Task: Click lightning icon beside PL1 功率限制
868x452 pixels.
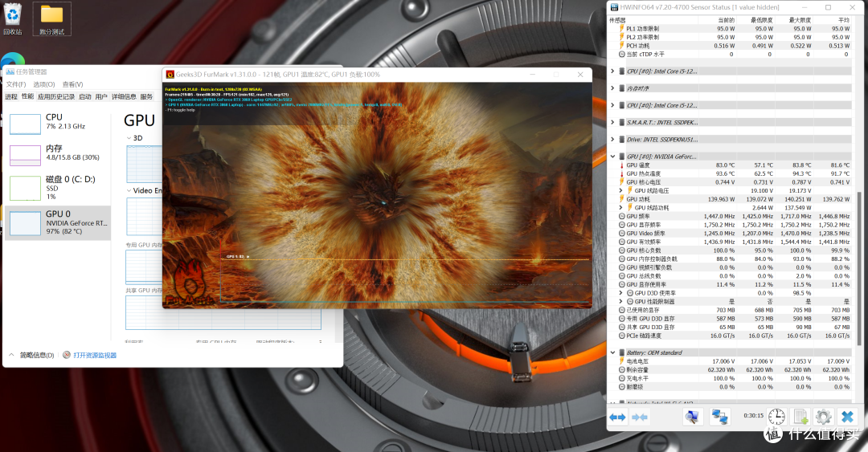Action: click(x=621, y=29)
